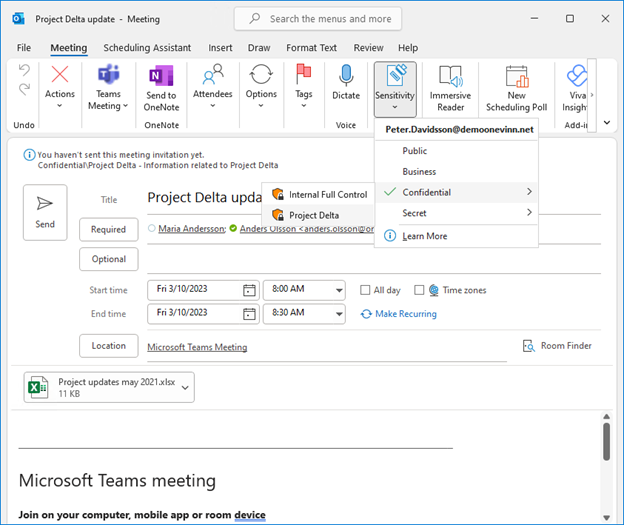This screenshot has height=525, width=624.
Task: Enable the All day checkbox
Action: click(x=367, y=290)
